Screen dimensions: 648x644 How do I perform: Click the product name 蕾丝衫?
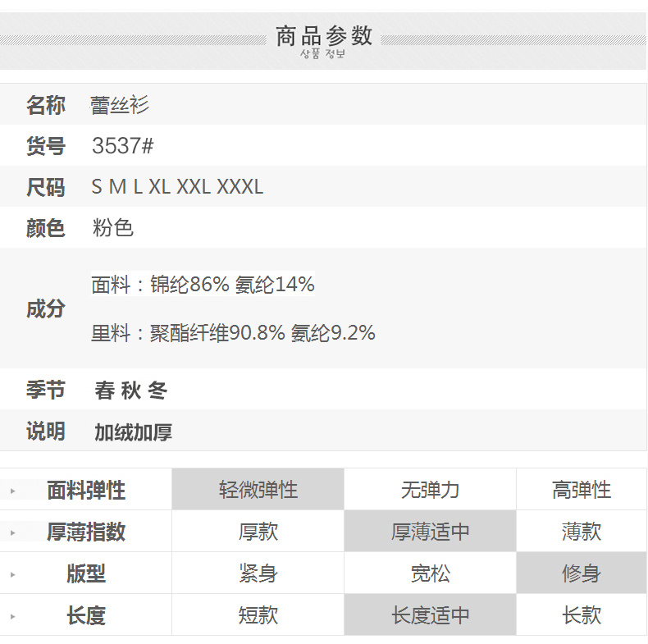coord(120,105)
